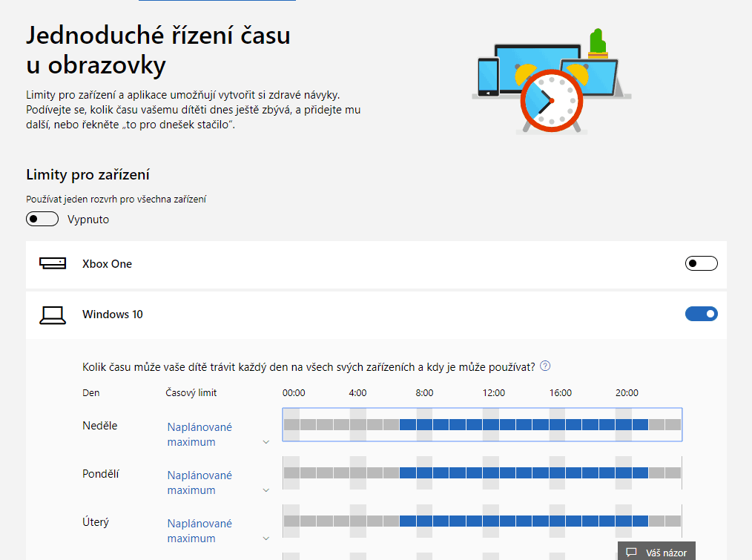This screenshot has width=752, height=560.
Task: Click Pondělí schedule bar at 8:00
Action: point(424,472)
